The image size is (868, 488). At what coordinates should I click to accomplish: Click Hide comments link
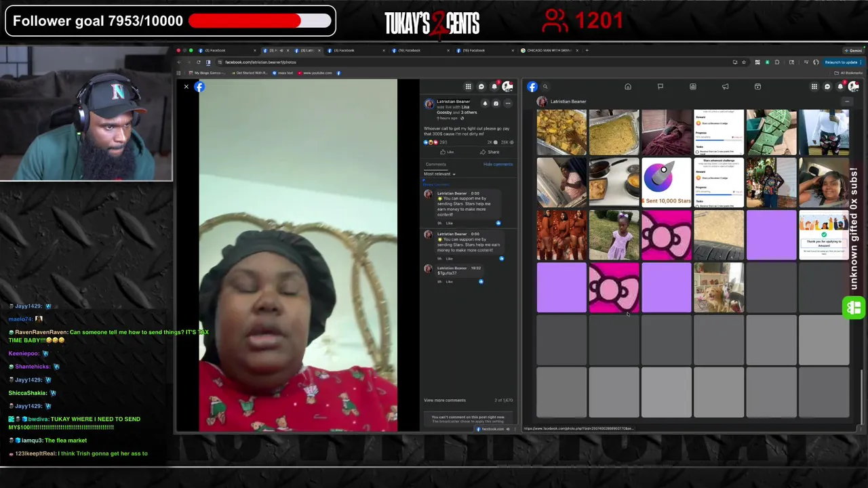498,164
